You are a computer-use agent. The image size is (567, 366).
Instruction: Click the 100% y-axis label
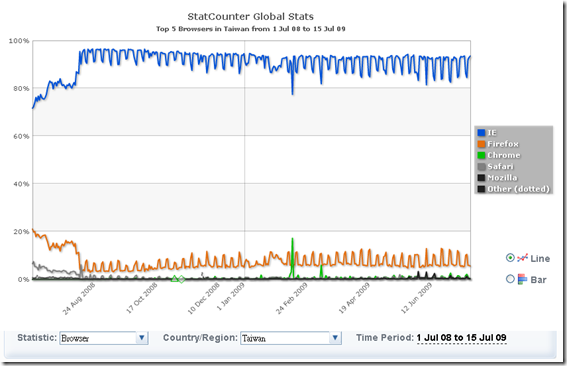pyautogui.click(x=19, y=41)
